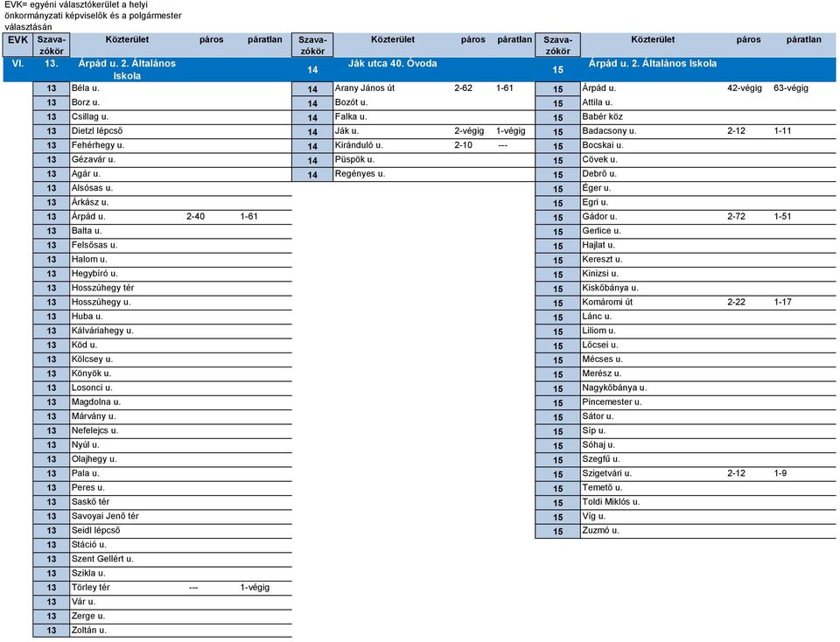Select the 'Toldi Miklós u.' entry
Viewport: 840px width, 642px height.
tap(611, 502)
